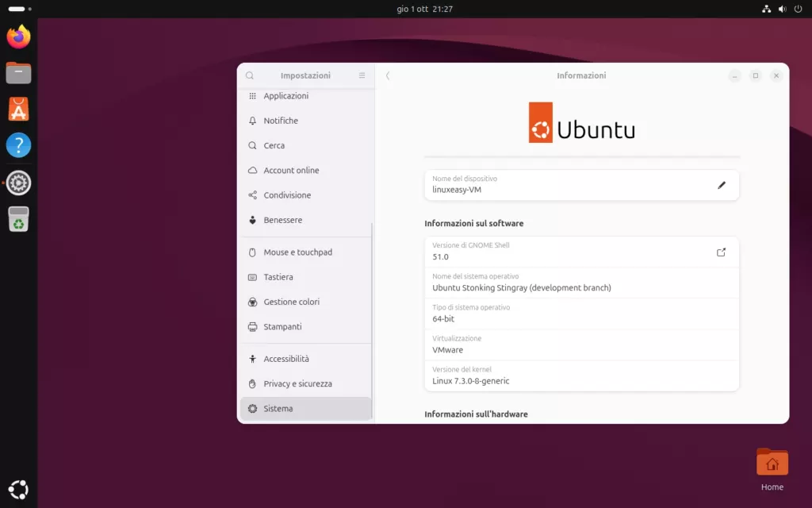
Task: Click the Informazioni sul software heading
Action: (474, 223)
